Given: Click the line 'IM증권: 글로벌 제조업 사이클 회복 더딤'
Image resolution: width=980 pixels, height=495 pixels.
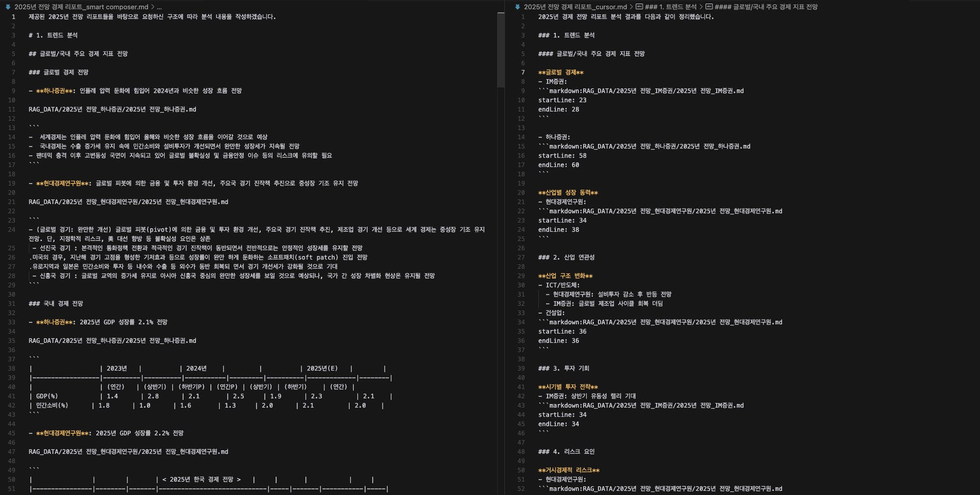Looking at the screenshot, I should tap(604, 304).
